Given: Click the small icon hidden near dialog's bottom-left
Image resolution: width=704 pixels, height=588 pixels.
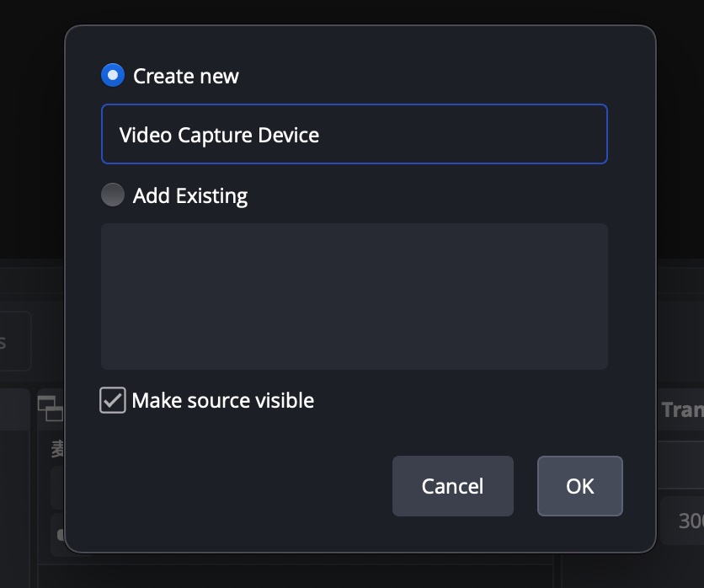Looking at the screenshot, I should [60, 534].
